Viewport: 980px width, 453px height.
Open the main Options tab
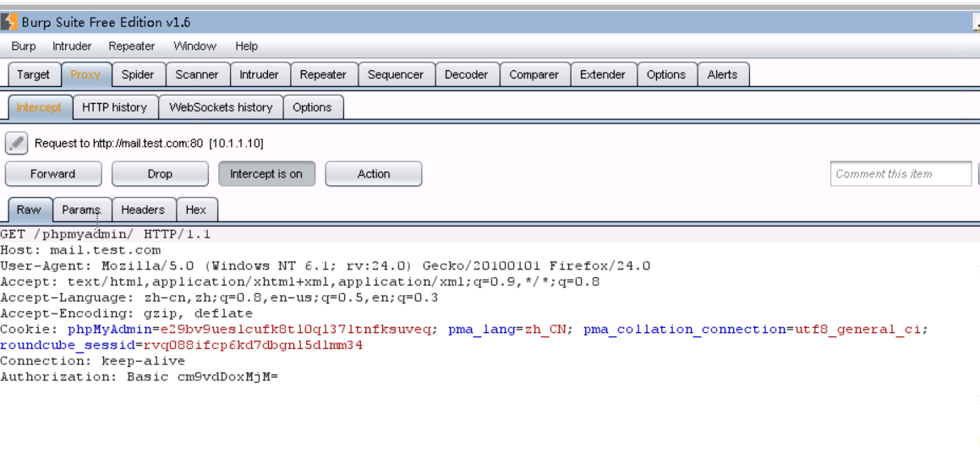(666, 74)
